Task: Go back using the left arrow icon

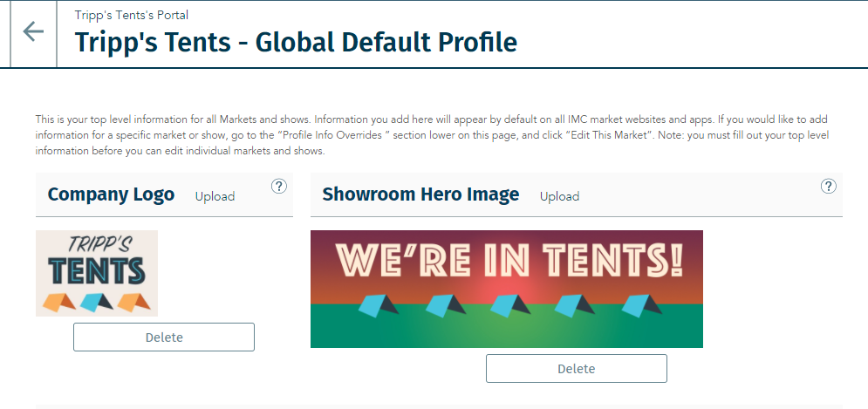Action: 33,31
